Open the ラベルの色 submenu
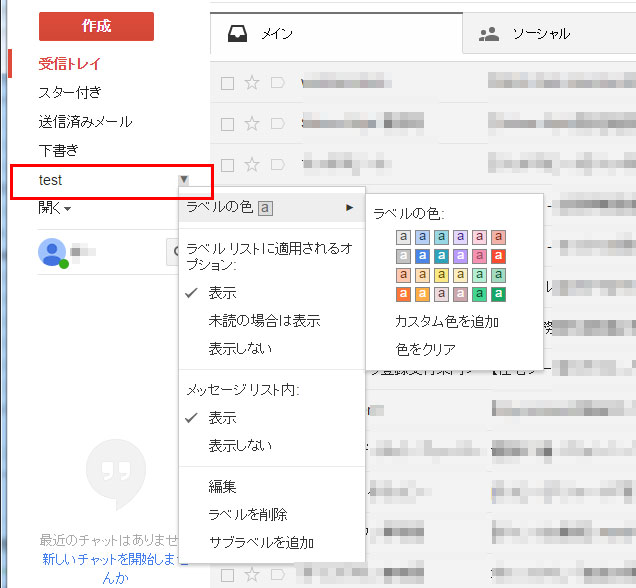 (x=272, y=208)
